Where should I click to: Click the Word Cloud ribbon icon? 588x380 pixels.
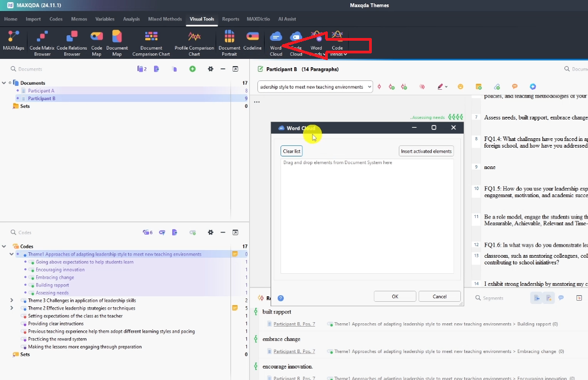pos(276,42)
